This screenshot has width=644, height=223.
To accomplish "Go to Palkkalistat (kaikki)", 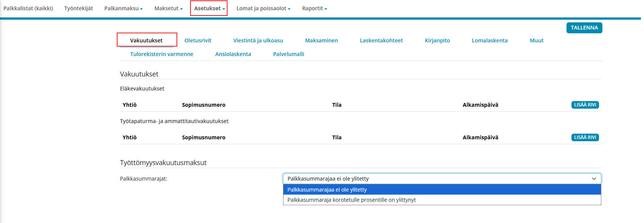I will tap(28, 8).
